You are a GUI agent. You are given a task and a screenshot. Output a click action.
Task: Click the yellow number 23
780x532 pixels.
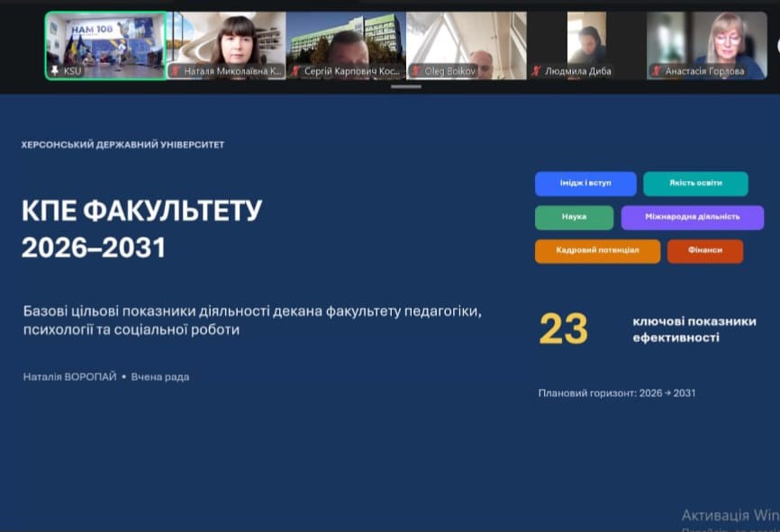(564, 329)
